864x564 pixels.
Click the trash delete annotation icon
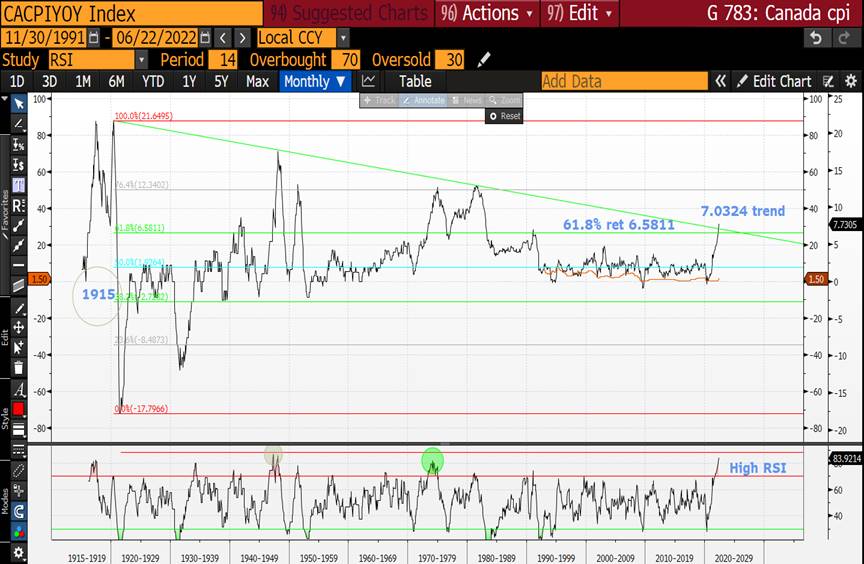pos(18,367)
